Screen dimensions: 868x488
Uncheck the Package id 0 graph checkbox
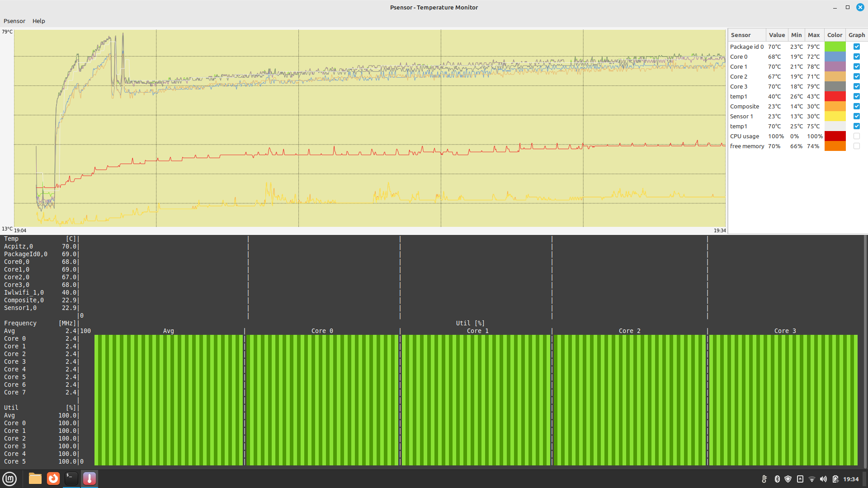[856, 47]
